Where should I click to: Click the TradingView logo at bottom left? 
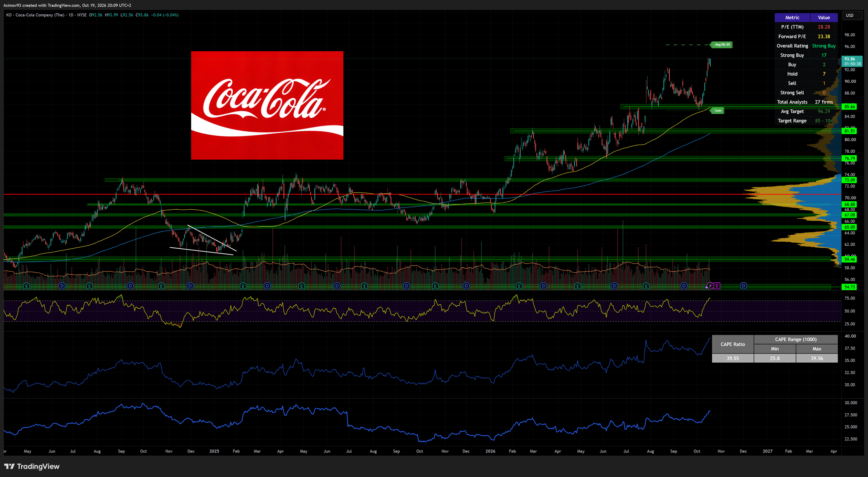click(32, 466)
